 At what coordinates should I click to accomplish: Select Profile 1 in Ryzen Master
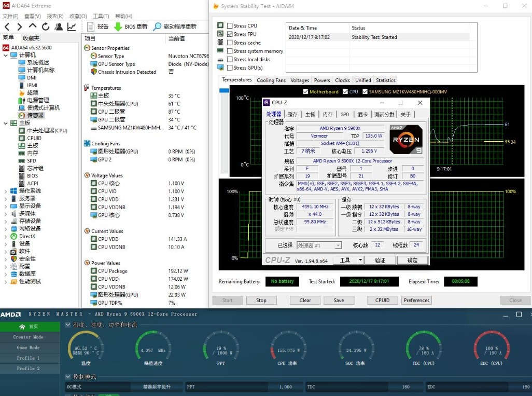coord(29,358)
